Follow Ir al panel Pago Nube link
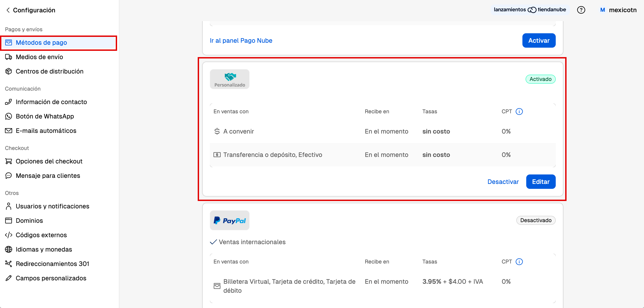 [x=241, y=40]
